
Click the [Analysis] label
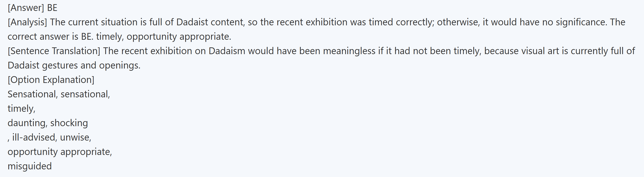[27, 22]
